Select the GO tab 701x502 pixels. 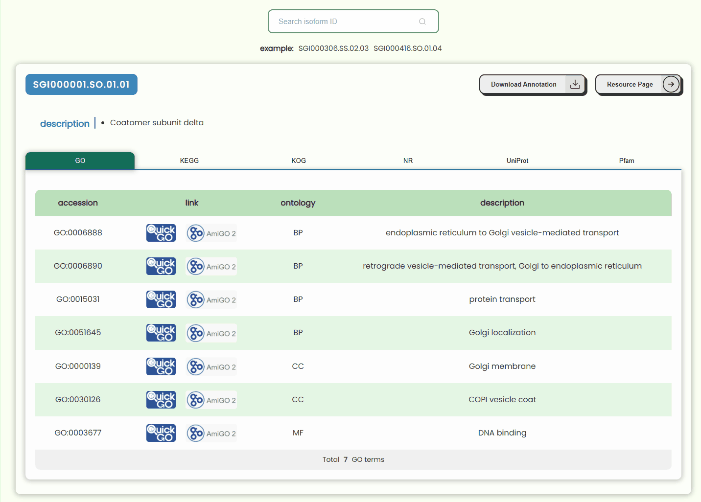click(x=80, y=160)
